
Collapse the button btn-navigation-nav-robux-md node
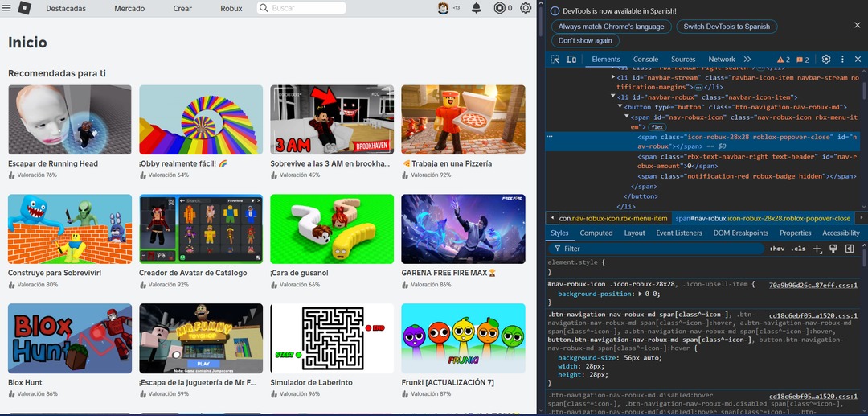tap(620, 107)
